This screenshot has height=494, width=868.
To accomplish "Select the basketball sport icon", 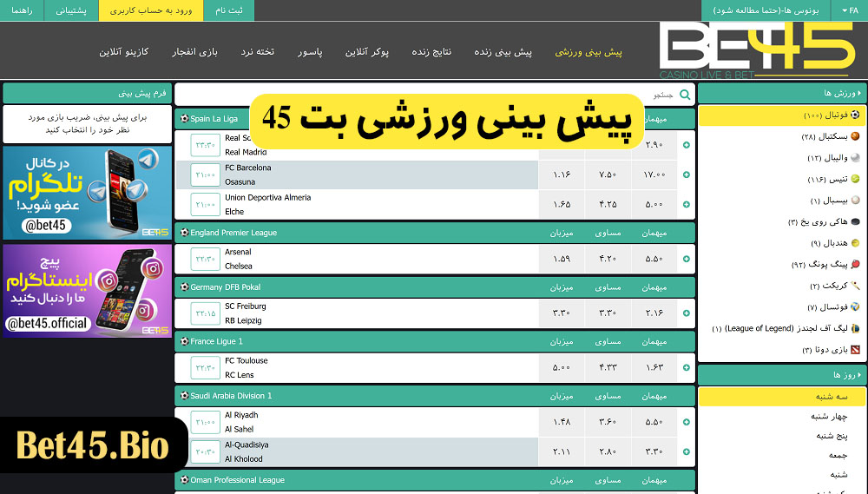I will tap(855, 136).
